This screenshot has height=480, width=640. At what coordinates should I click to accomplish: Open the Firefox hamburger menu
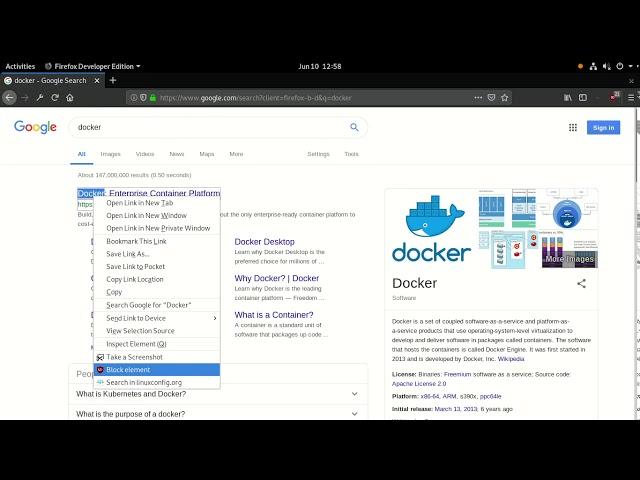631,98
